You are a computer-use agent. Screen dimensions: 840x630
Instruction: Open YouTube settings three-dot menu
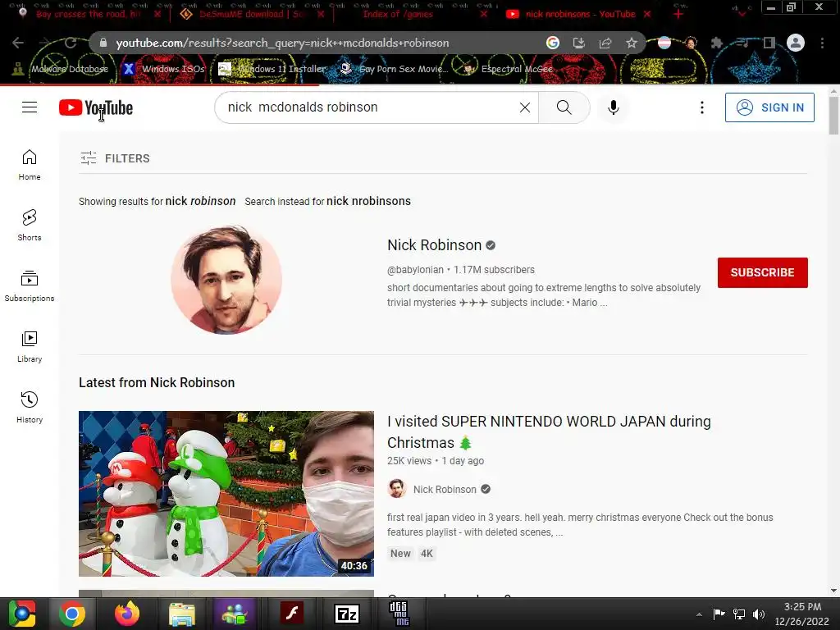pyautogui.click(x=702, y=107)
